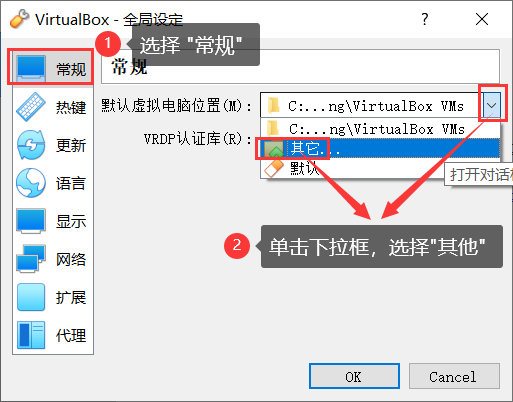Open the 显示 display screen icon

pos(31,221)
